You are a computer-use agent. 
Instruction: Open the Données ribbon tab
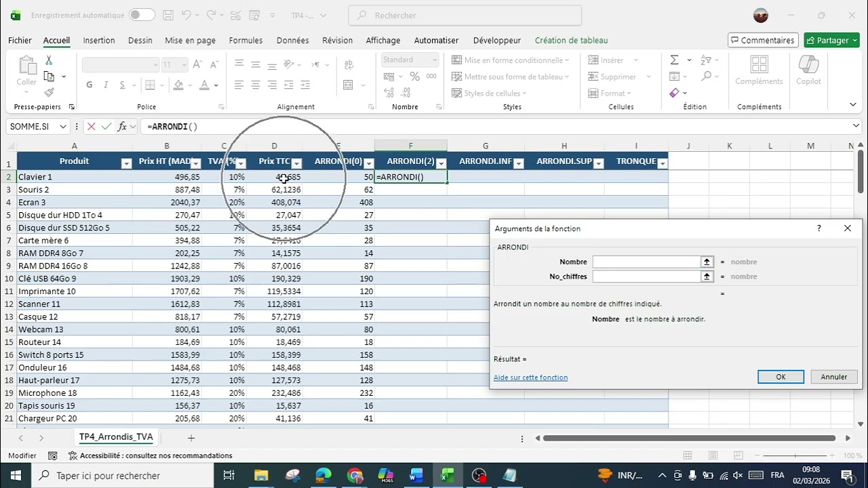click(x=292, y=40)
